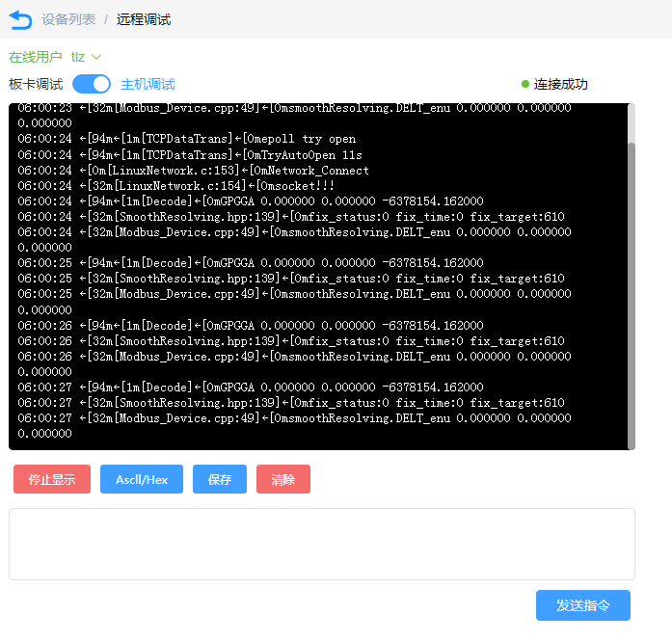Focus the command input text area
This screenshot has height=642, width=672.
[322, 544]
